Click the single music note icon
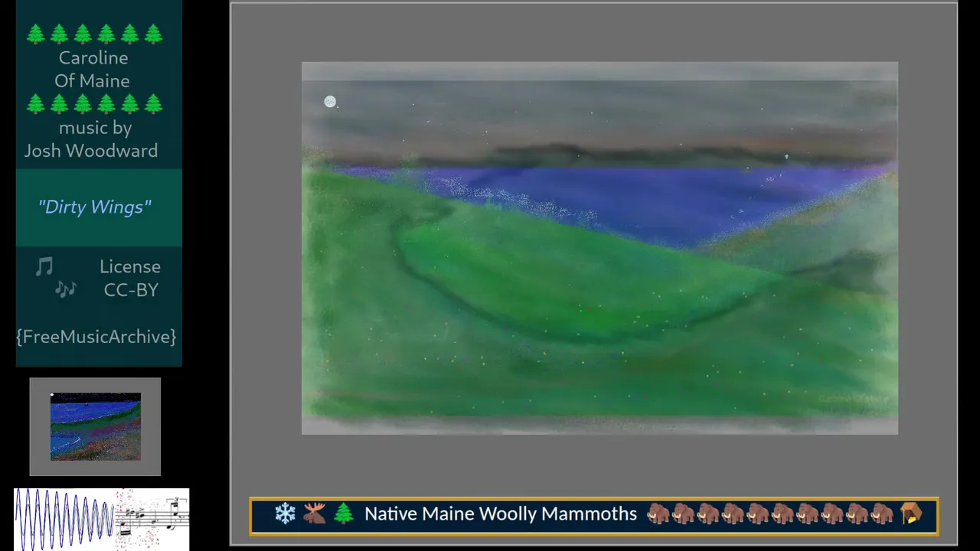Screen dimensions: 980x551 [44, 266]
